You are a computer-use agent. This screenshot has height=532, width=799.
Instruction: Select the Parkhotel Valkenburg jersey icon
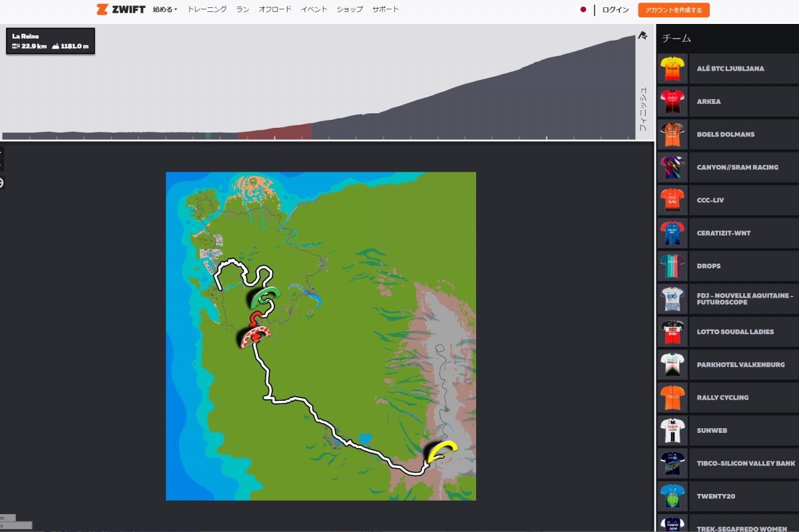[672, 364]
